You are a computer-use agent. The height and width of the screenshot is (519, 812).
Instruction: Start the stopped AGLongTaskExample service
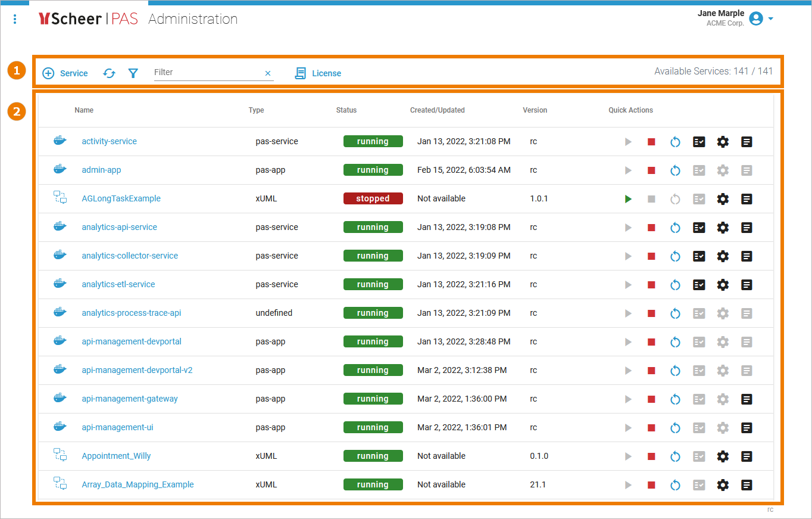click(628, 198)
